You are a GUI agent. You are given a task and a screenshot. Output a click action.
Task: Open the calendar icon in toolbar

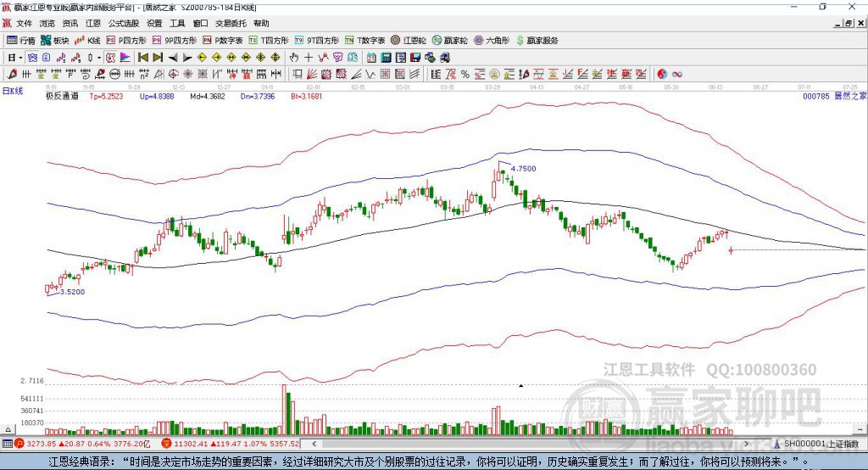pos(371,58)
